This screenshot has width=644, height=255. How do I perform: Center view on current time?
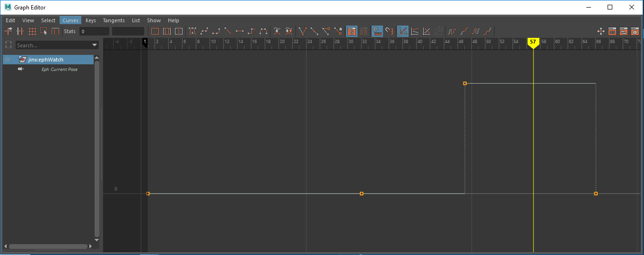pyautogui.click(x=179, y=31)
